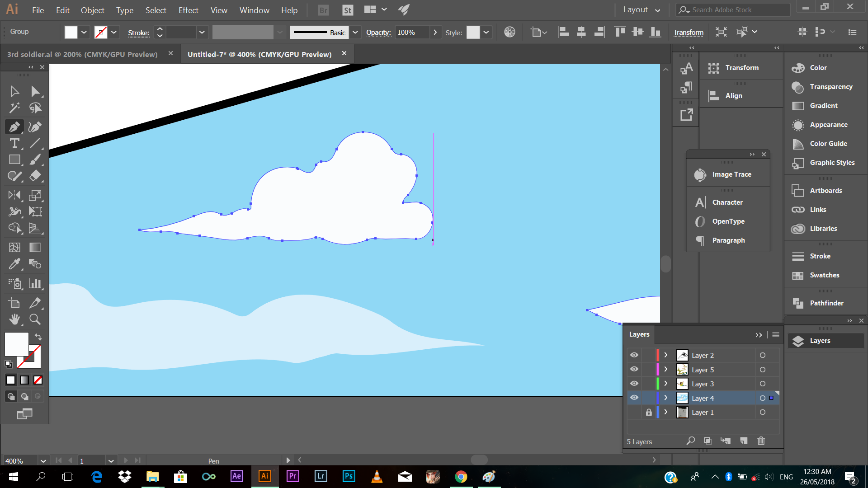
Task: Click vertical align bottom icon
Action: coord(655,32)
